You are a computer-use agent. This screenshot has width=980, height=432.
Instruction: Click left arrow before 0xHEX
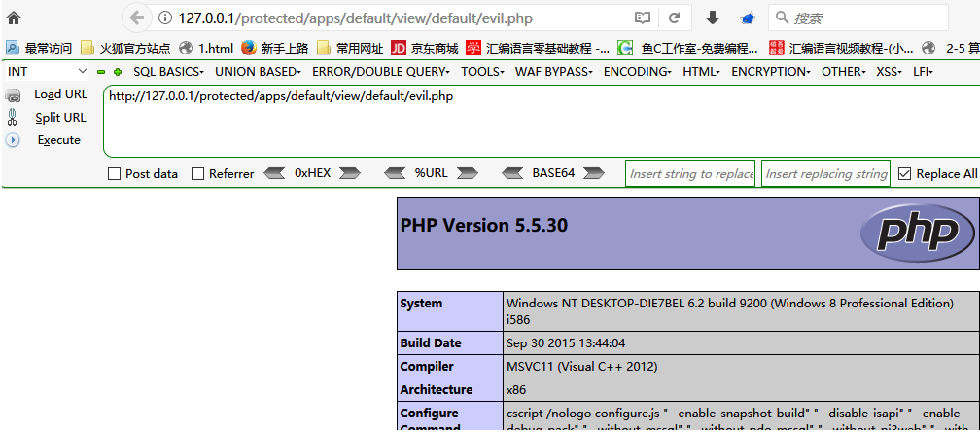point(274,173)
